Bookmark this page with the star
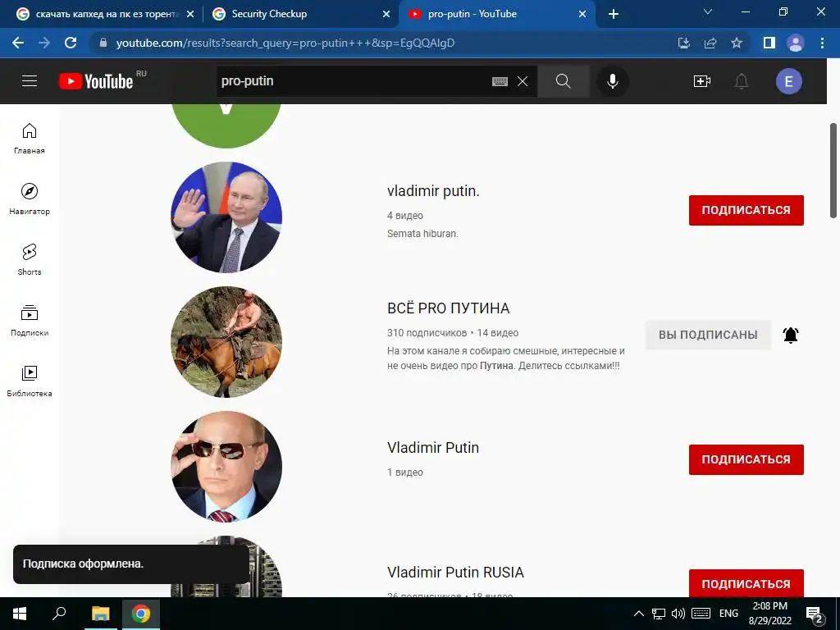The width and height of the screenshot is (840, 630). pyautogui.click(x=737, y=43)
